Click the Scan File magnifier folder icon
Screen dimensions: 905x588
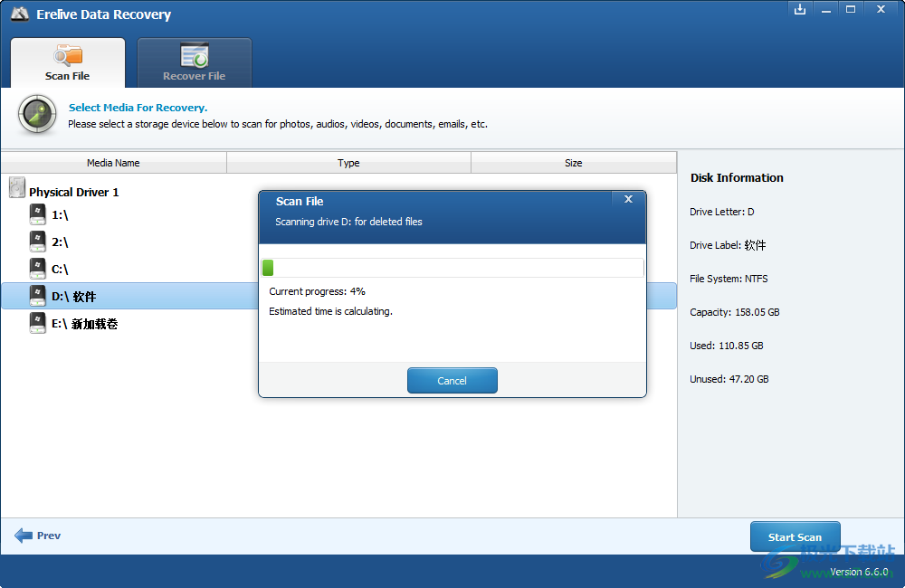click(x=68, y=55)
